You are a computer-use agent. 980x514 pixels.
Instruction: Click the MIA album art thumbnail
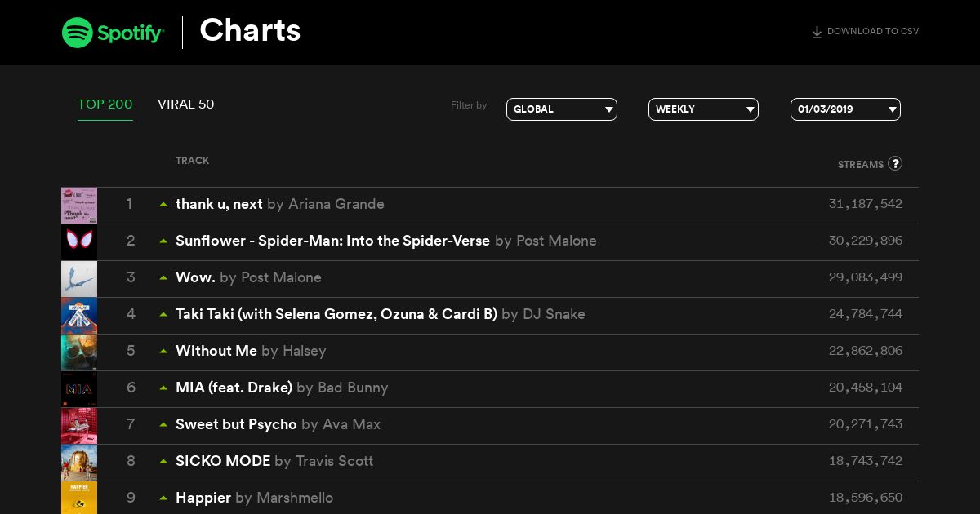tap(79, 389)
